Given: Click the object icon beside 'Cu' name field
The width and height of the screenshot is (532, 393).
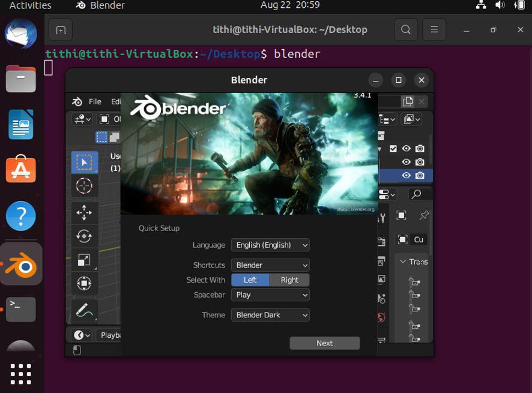Looking at the screenshot, I should pyautogui.click(x=402, y=240).
